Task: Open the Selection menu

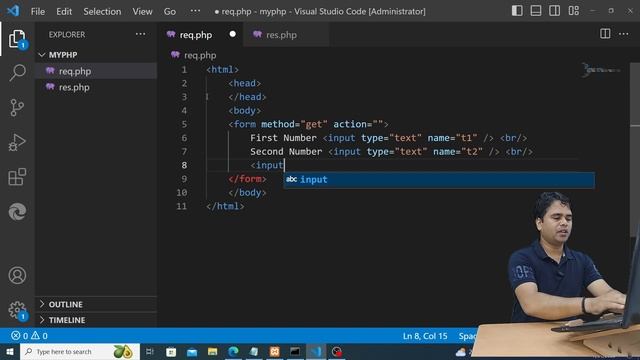Action: click(x=102, y=11)
